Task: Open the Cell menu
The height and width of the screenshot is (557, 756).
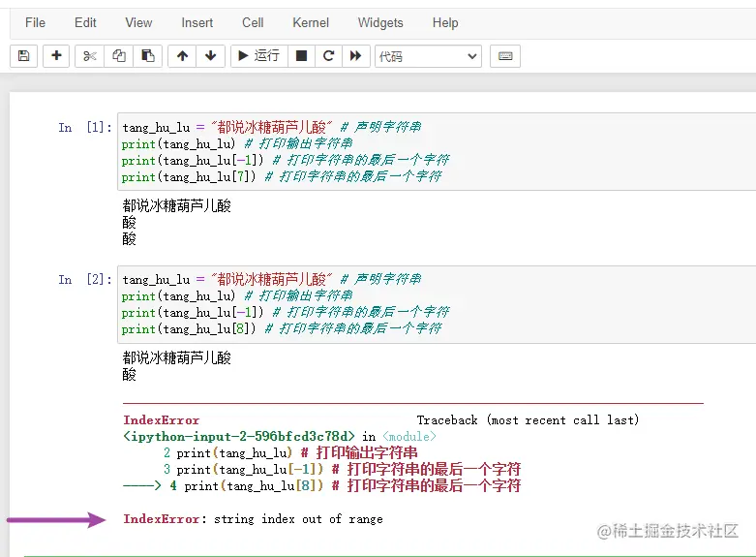Action: click(253, 22)
